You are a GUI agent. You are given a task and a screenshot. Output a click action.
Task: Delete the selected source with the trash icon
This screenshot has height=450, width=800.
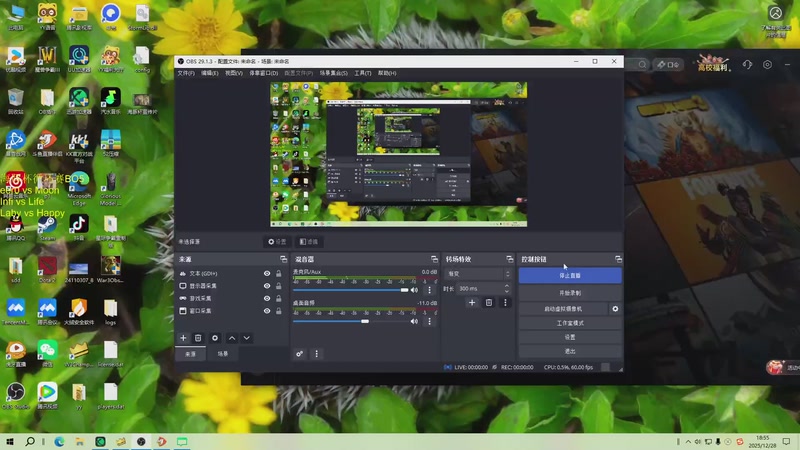pos(198,338)
